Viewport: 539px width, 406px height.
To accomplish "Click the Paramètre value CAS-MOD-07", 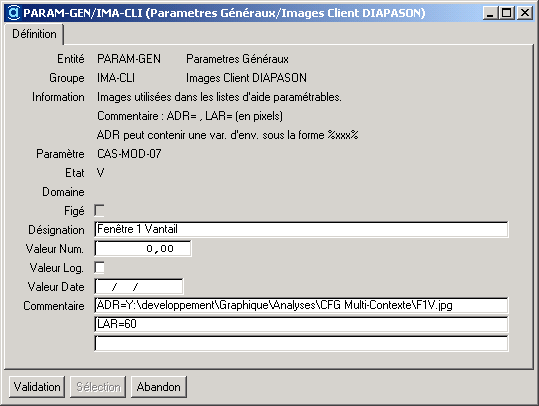I will pos(129,154).
